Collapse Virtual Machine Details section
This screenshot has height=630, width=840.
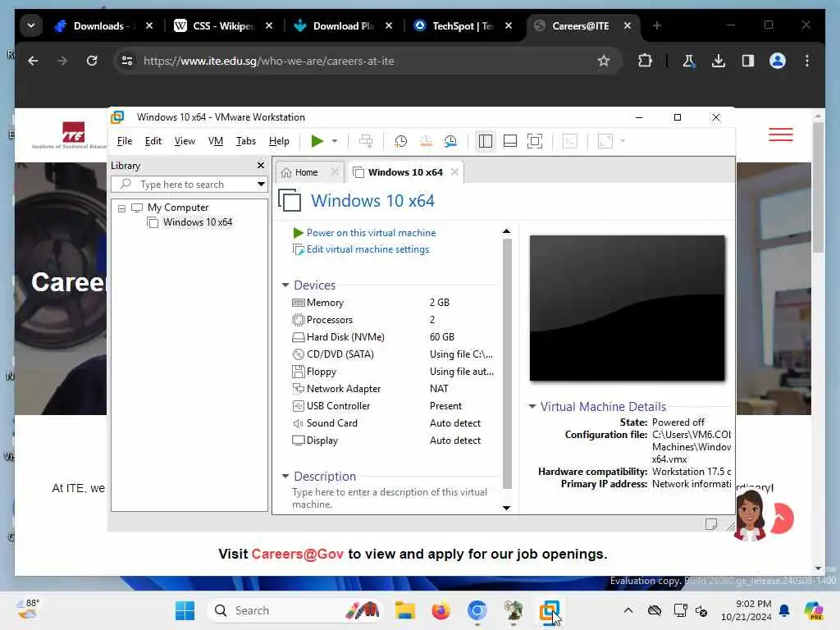pyautogui.click(x=532, y=407)
